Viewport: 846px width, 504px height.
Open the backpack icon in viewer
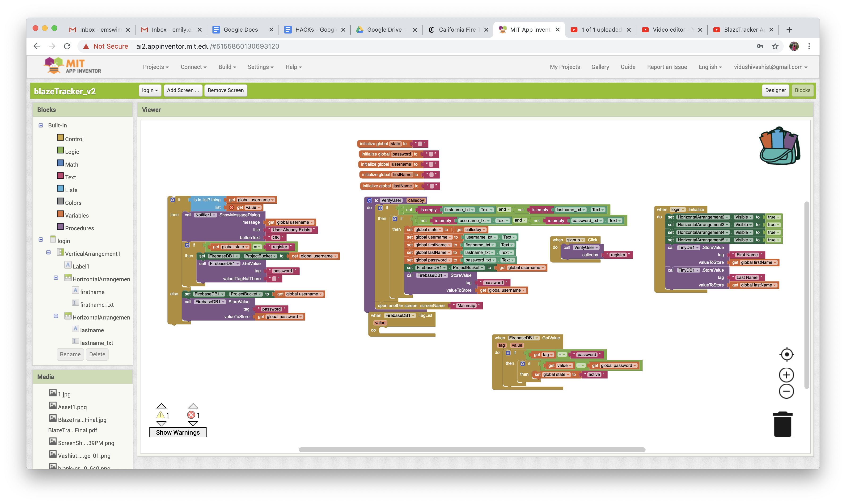point(779,146)
